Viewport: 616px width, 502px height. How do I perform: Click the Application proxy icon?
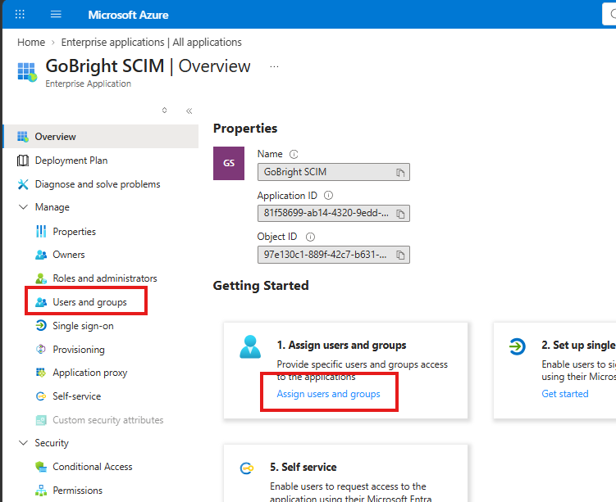pos(41,372)
